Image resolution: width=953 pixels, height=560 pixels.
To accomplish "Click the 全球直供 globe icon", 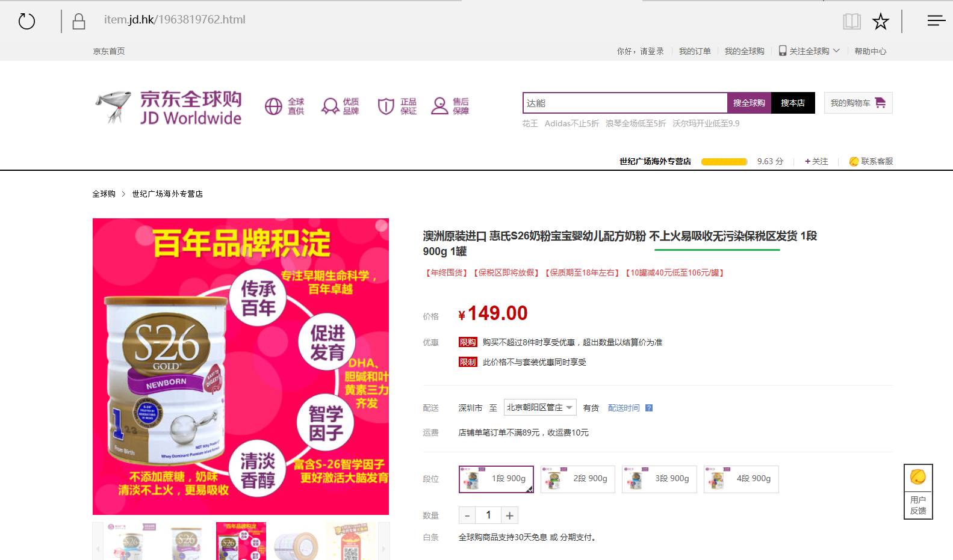I will (273, 106).
